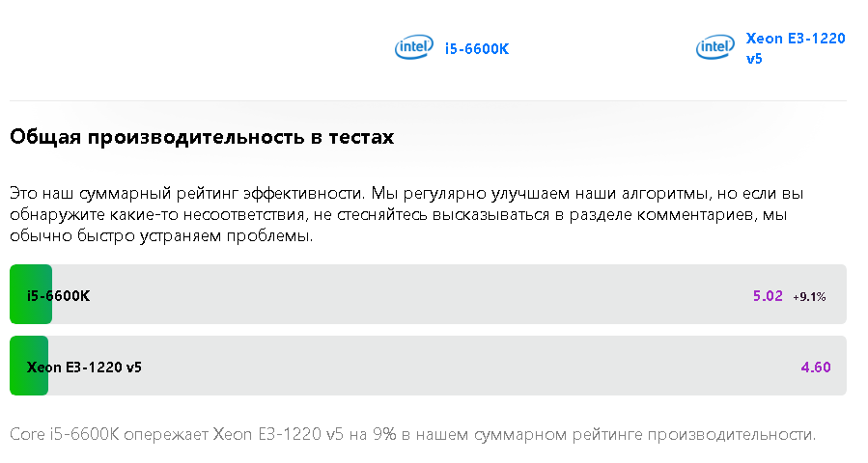Click the Intel logo beside i5-6600K
The image size is (868, 463).
click(414, 47)
